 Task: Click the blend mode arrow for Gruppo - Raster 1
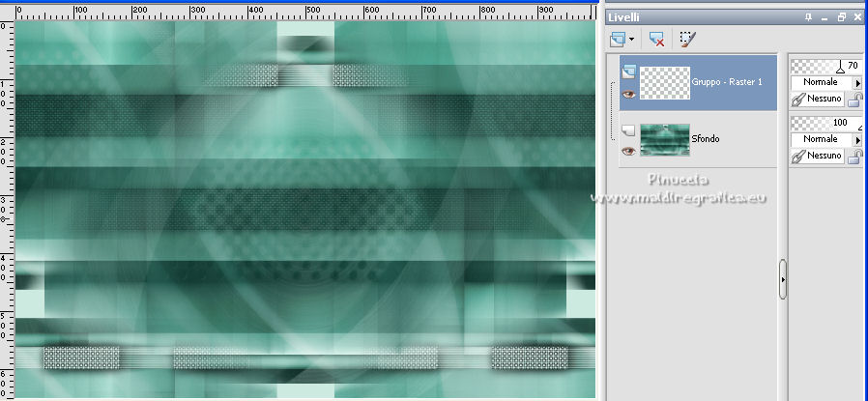[858, 83]
